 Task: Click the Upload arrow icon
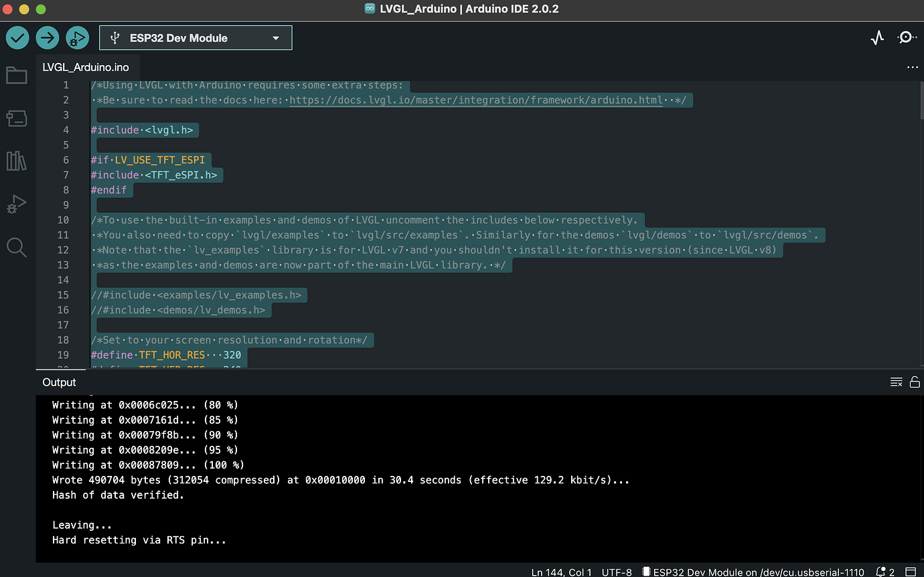pyautogui.click(x=47, y=37)
